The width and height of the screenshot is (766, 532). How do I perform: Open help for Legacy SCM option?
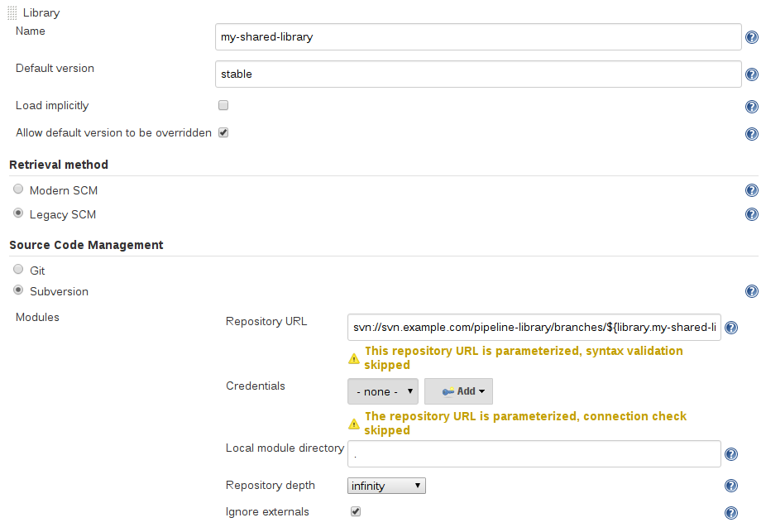pyautogui.click(x=752, y=214)
